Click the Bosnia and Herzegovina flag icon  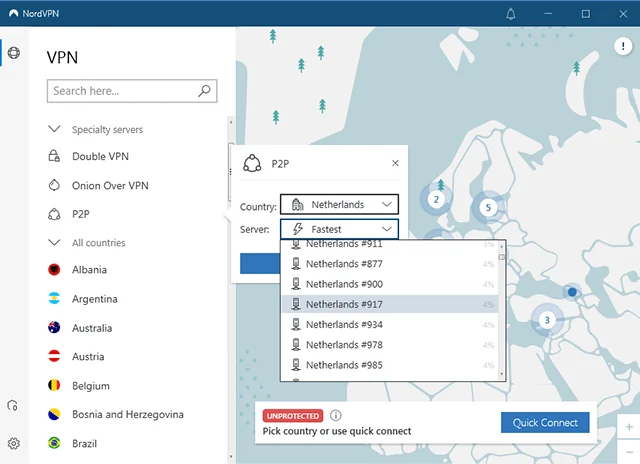[54, 414]
